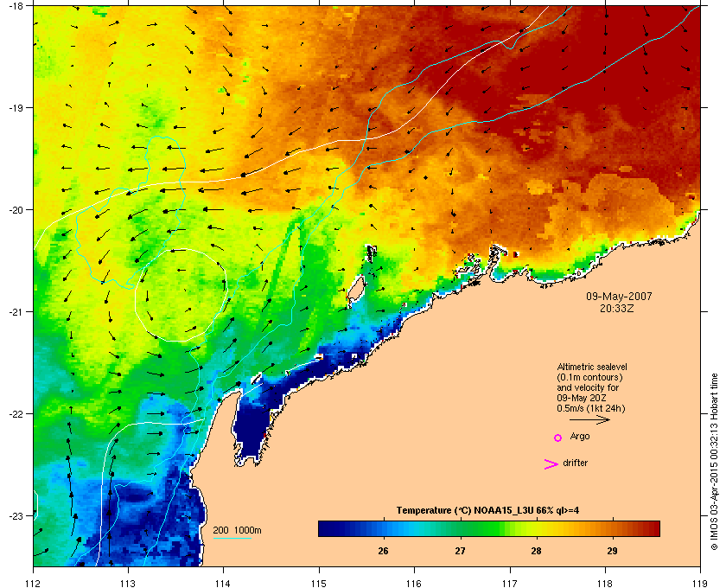The width and height of the screenshot is (726, 588).
Task: Click the longitude axis label 116
Action: 414,583
